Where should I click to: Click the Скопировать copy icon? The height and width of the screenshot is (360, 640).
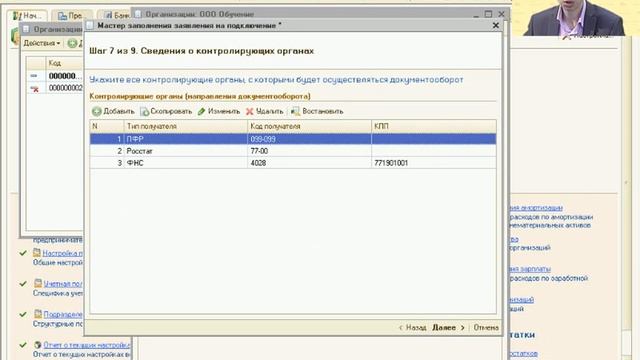pyautogui.click(x=144, y=111)
